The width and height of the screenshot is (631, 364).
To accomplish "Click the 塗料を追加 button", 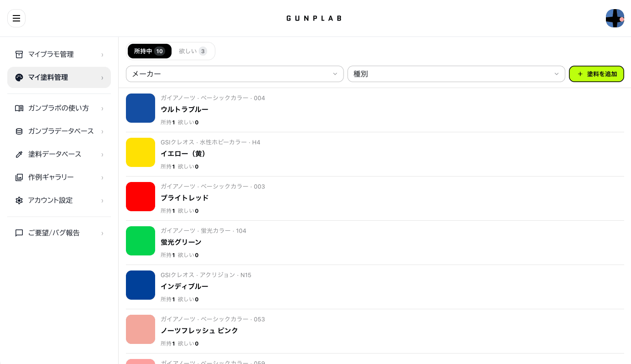I will (596, 74).
